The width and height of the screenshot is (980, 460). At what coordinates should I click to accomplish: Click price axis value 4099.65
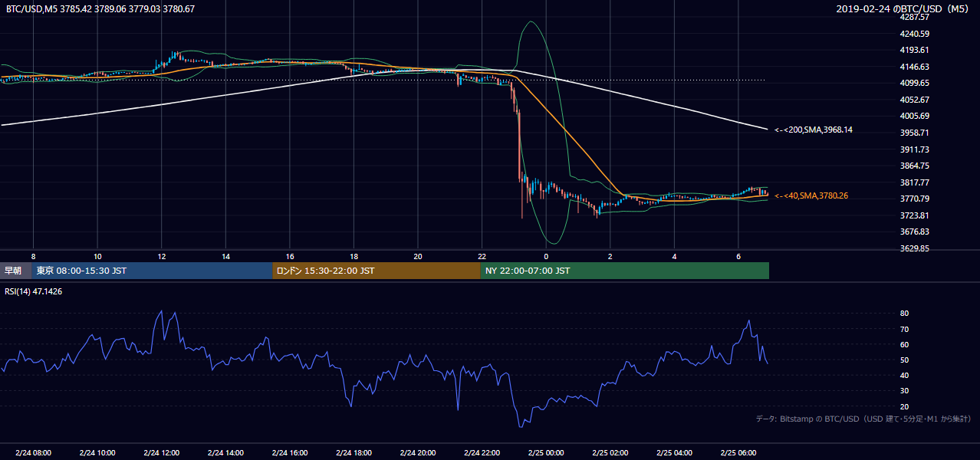click(914, 83)
